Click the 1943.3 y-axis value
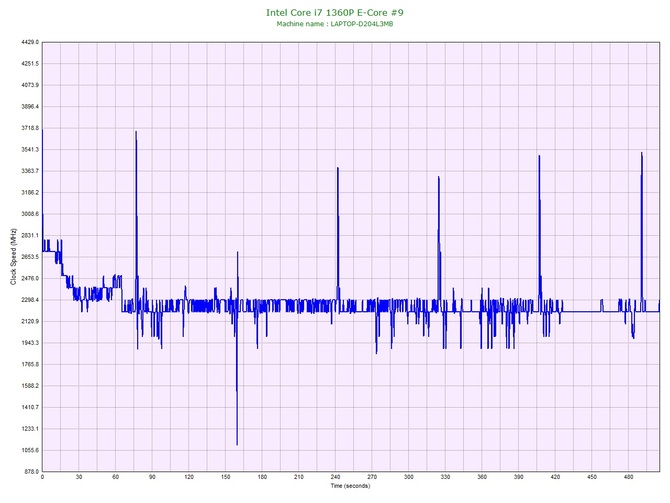670x503 pixels. [30, 343]
